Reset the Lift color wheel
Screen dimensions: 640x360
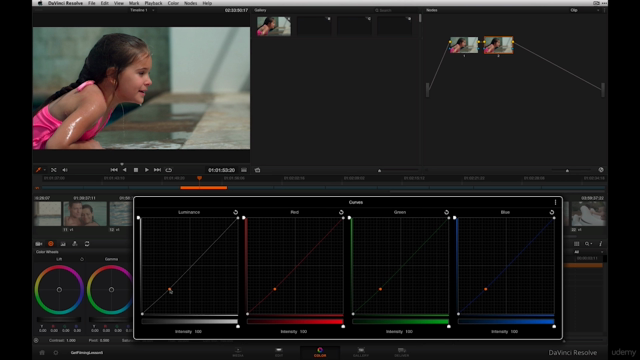[x=82, y=259]
